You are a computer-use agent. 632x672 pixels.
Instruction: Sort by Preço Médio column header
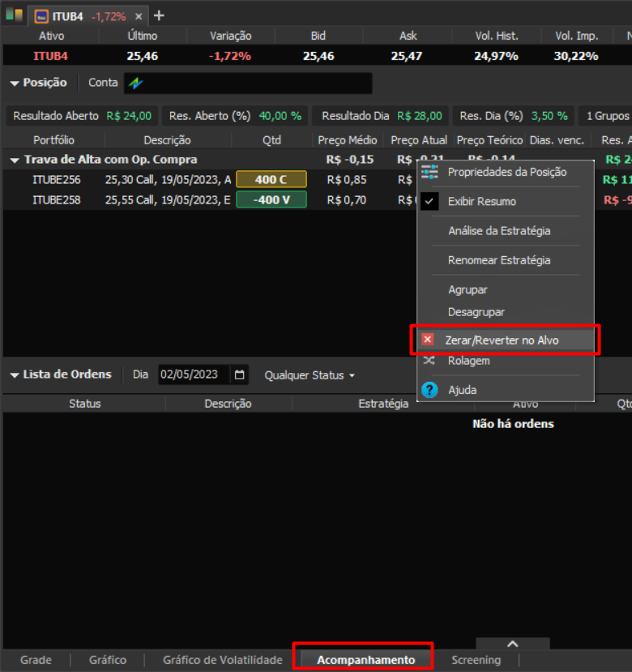pyautogui.click(x=348, y=140)
